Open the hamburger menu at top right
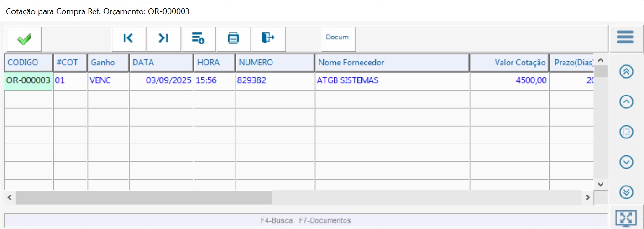 coord(625,37)
